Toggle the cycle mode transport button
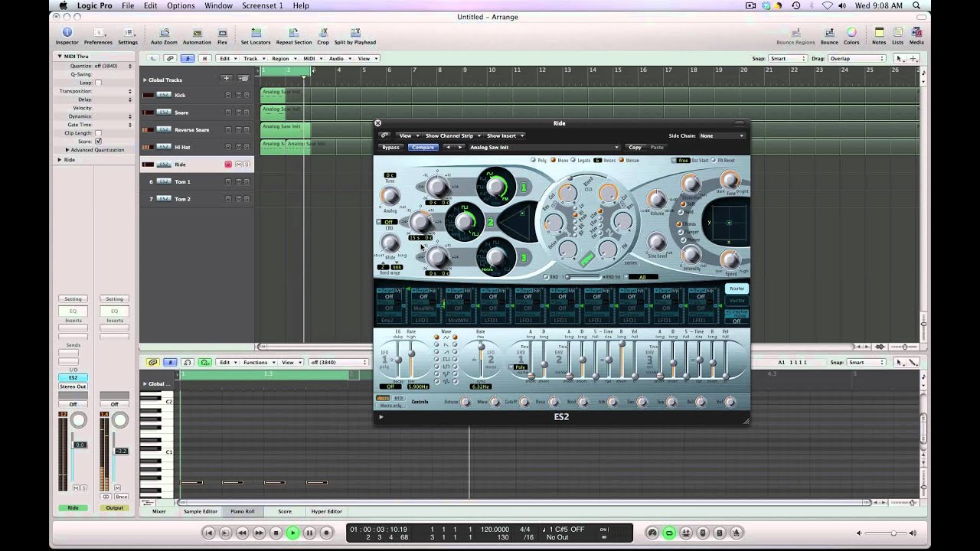 click(669, 533)
